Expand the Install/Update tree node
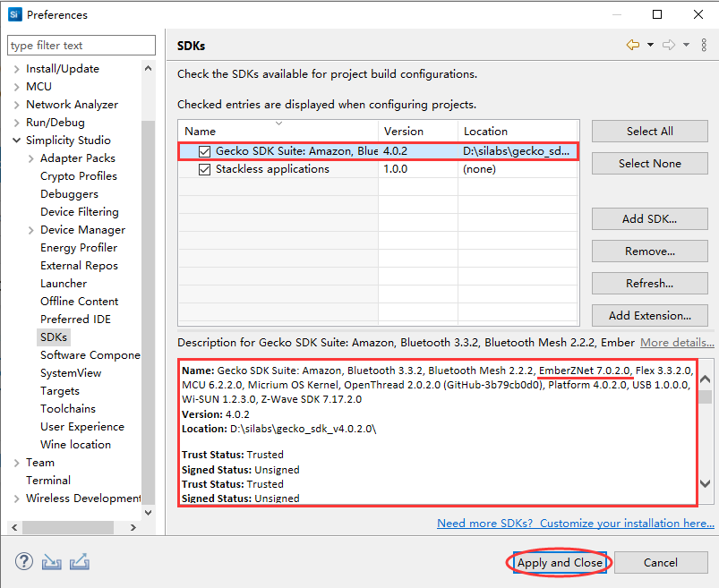The height and width of the screenshot is (588, 719). click(17, 69)
